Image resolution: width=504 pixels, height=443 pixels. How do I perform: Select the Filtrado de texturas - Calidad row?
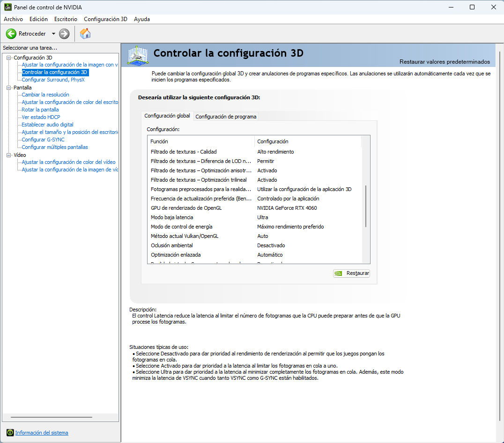254,152
